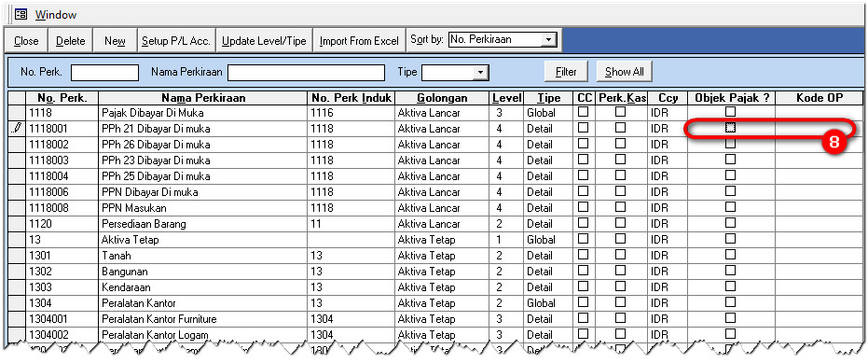The width and height of the screenshot is (868, 363).
Task: Click Update Level/Tipe button
Action: click(x=264, y=41)
